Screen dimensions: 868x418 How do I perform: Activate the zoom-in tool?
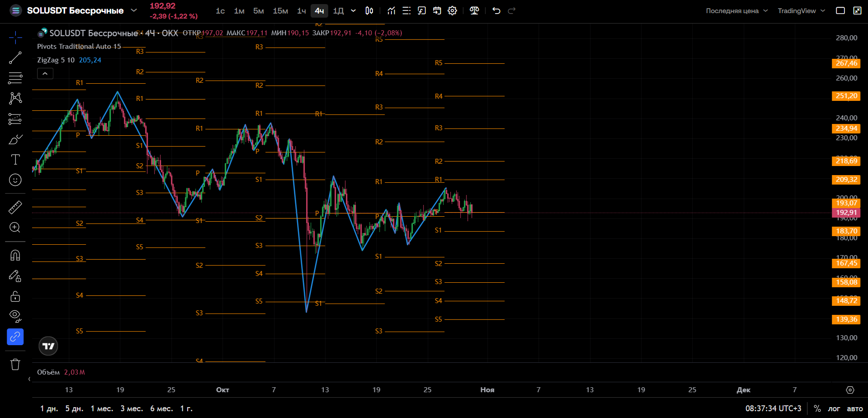pyautogui.click(x=15, y=228)
